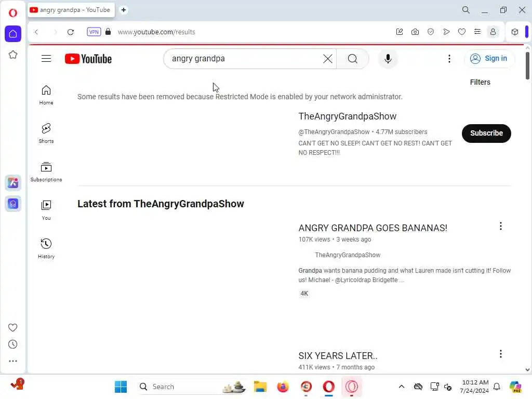Show hidden system tray icons chevron

point(402,387)
